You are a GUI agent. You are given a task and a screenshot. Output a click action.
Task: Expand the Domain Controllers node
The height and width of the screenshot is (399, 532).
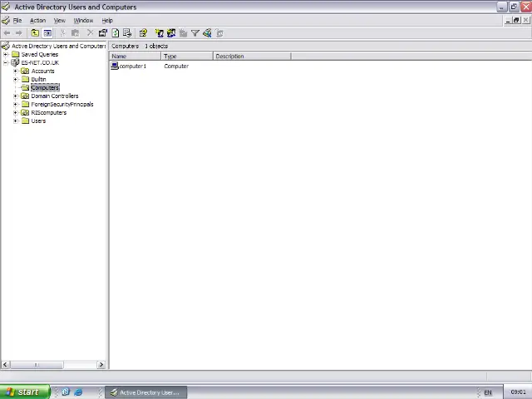coord(15,96)
